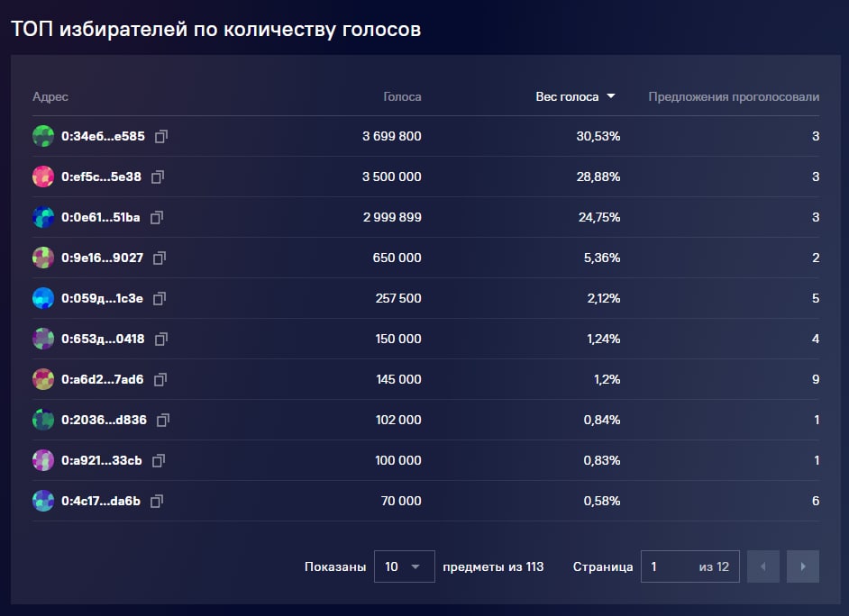Click copy icon beside 0:0e61...51ba
Screen dimensions: 849x616
tap(157, 218)
